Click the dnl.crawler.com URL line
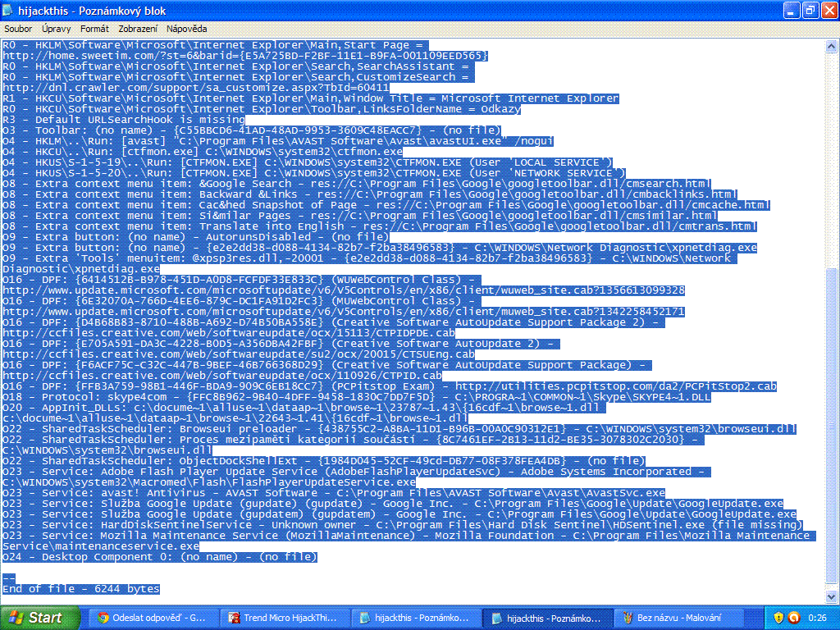 196,88
